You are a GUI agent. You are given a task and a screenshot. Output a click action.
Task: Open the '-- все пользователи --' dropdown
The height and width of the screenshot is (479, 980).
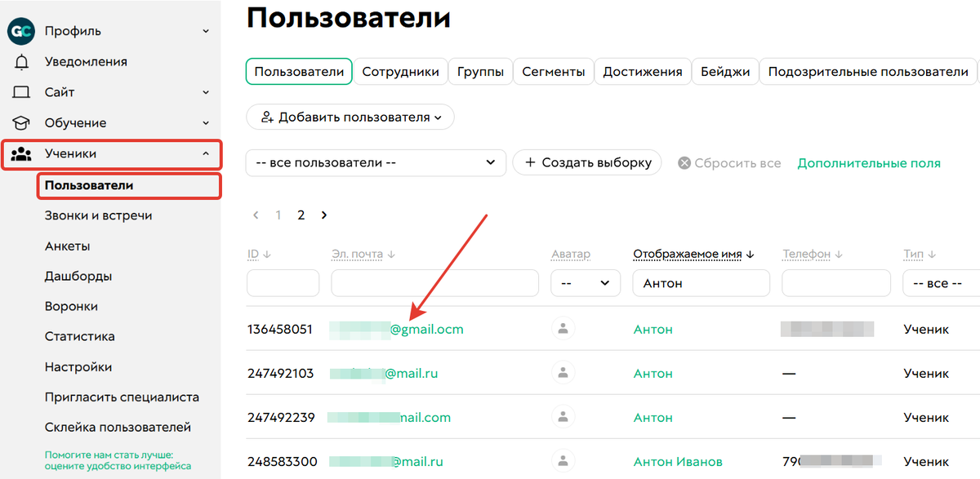(x=376, y=162)
